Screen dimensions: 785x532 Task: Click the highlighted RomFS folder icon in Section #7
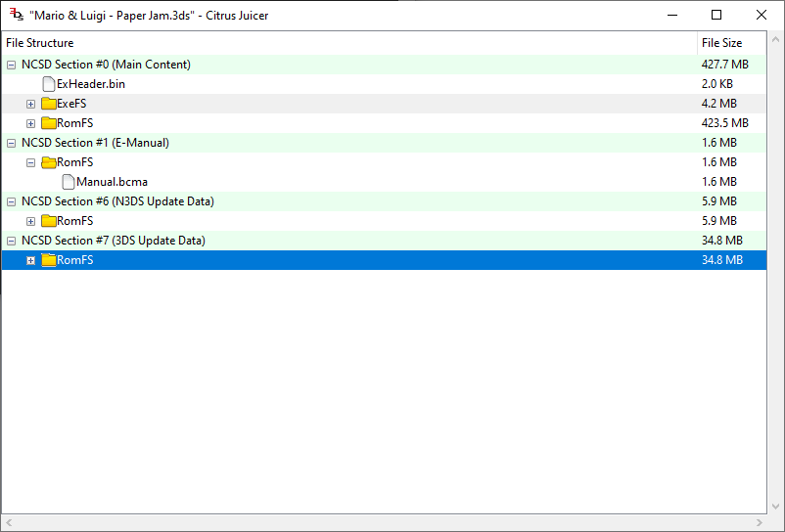coord(48,260)
